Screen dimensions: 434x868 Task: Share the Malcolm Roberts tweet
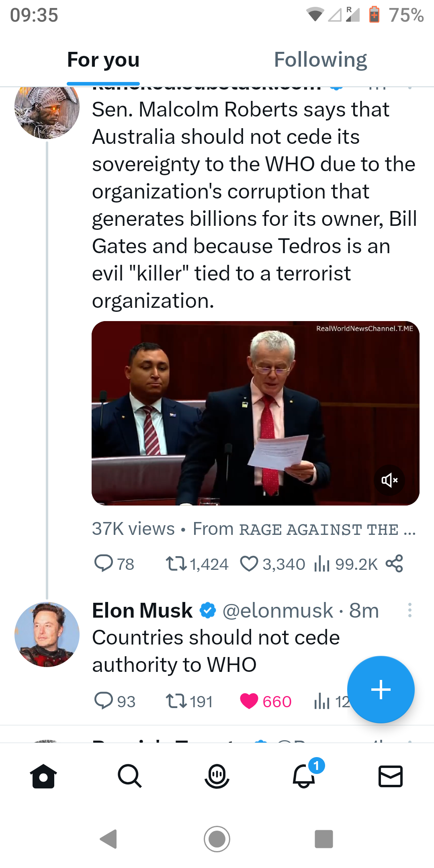(x=394, y=563)
